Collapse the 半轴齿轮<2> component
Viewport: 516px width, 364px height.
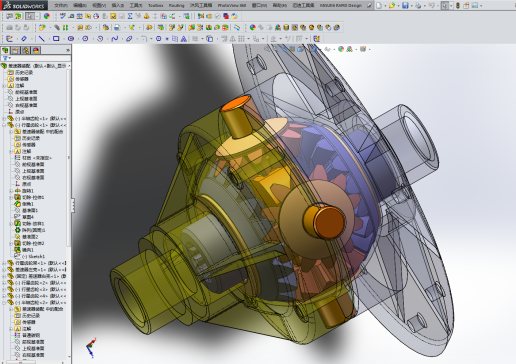(x=4, y=302)
